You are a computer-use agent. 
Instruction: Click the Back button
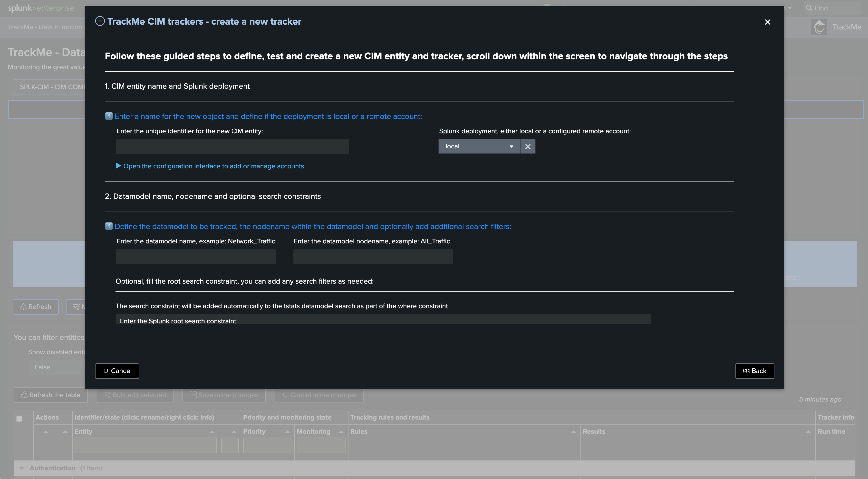pos(754,371)
